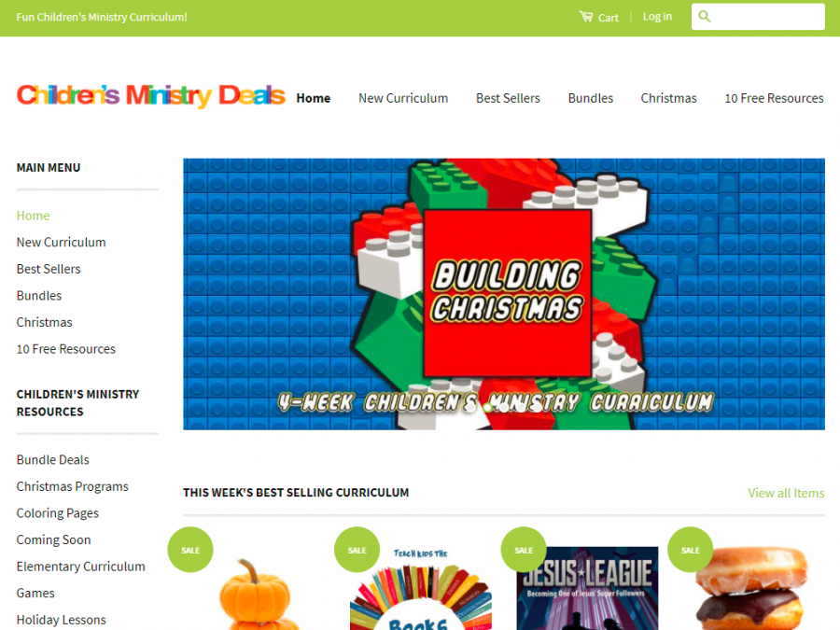This screenshot has width=840, height=630.
Task: Open the shopping cart icon
Action: click(585, 17)
